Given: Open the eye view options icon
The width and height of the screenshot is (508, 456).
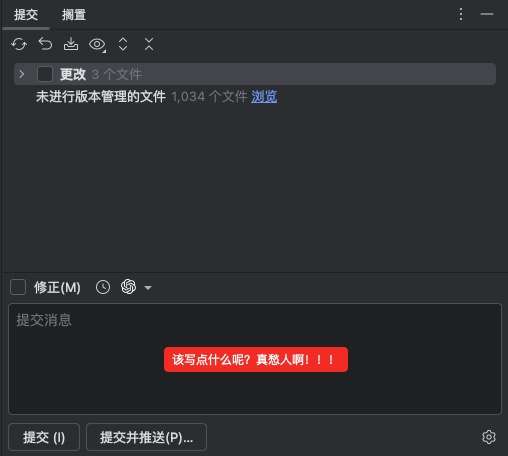Looking at the screenshot, I should (97, 44).
